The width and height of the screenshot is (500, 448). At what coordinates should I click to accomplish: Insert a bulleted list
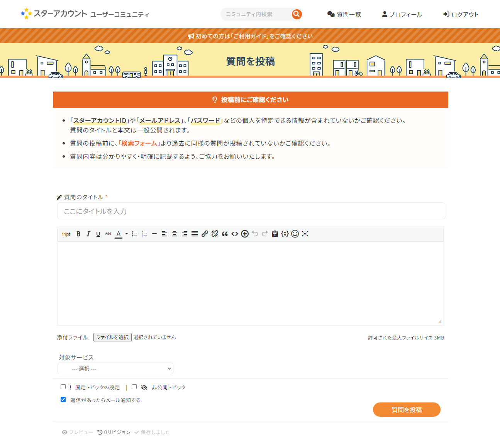pos(134,234)
